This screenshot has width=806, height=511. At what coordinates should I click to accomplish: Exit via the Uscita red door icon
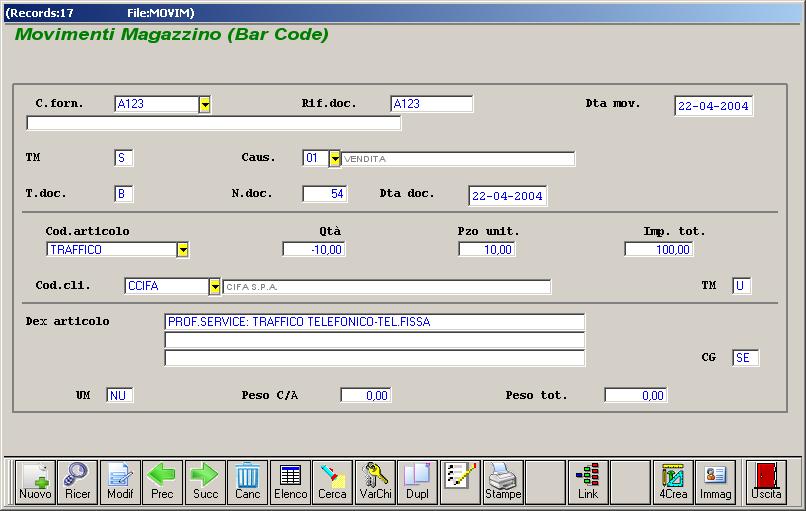tap(766, 482)
